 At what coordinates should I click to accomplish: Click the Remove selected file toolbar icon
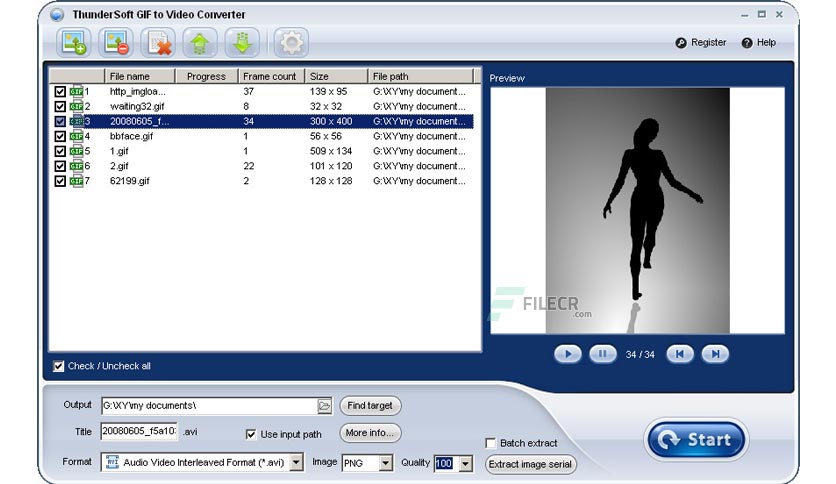pos(116,43)
